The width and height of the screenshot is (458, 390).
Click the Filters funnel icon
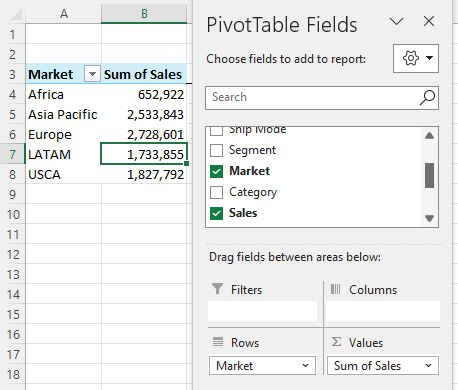coord(217,289)
